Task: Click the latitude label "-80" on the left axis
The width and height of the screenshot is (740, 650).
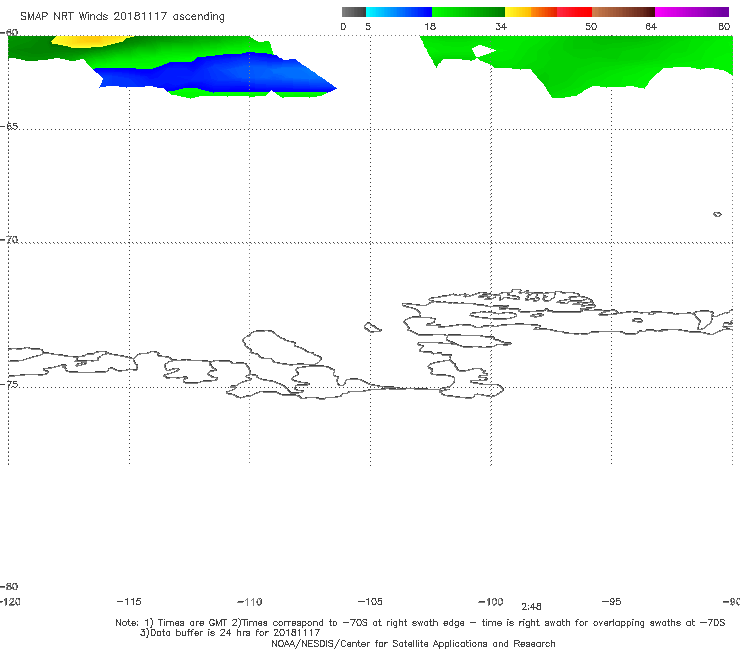Action: [x=9, y=586]
